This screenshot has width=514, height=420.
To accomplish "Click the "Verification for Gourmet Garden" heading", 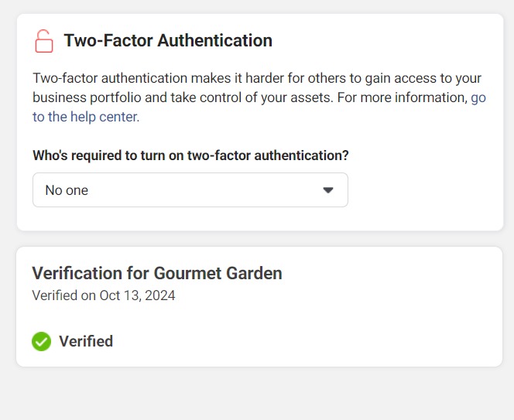I will [x=156, y=273].
